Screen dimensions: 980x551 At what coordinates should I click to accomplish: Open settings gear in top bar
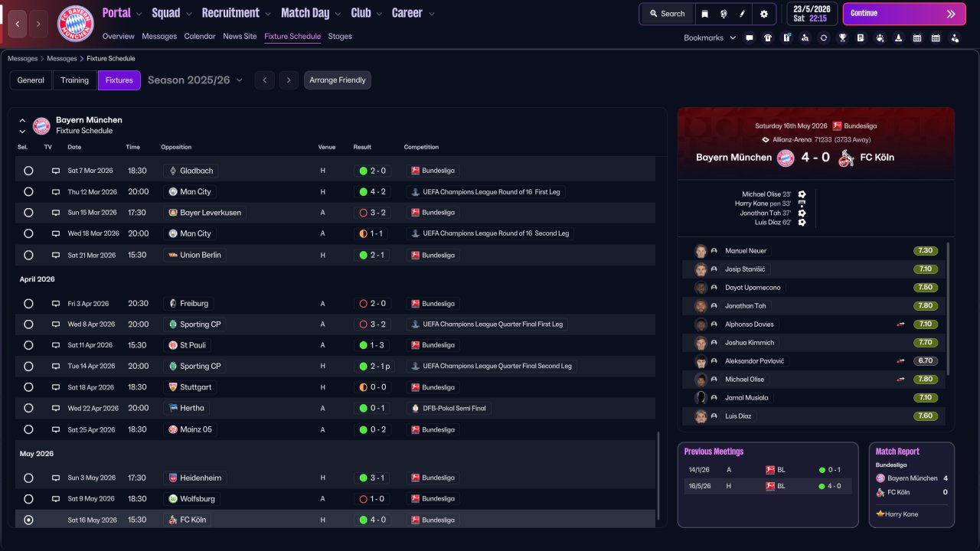point(764,14)
